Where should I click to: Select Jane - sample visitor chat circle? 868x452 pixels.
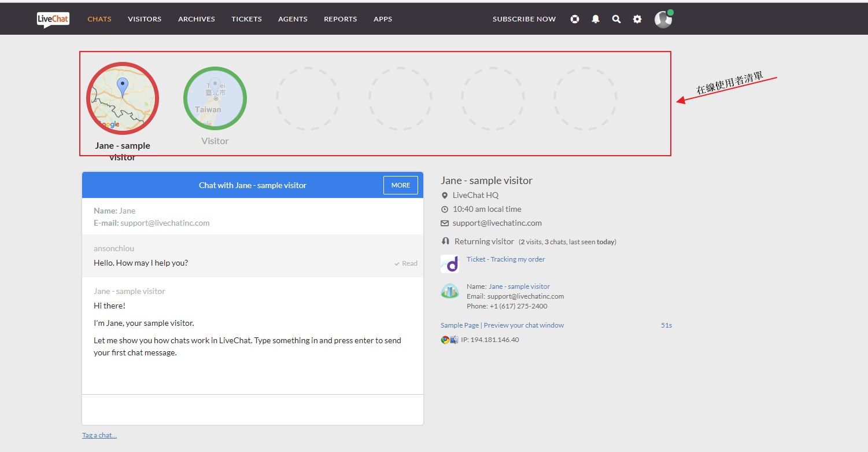coord(123,98)
